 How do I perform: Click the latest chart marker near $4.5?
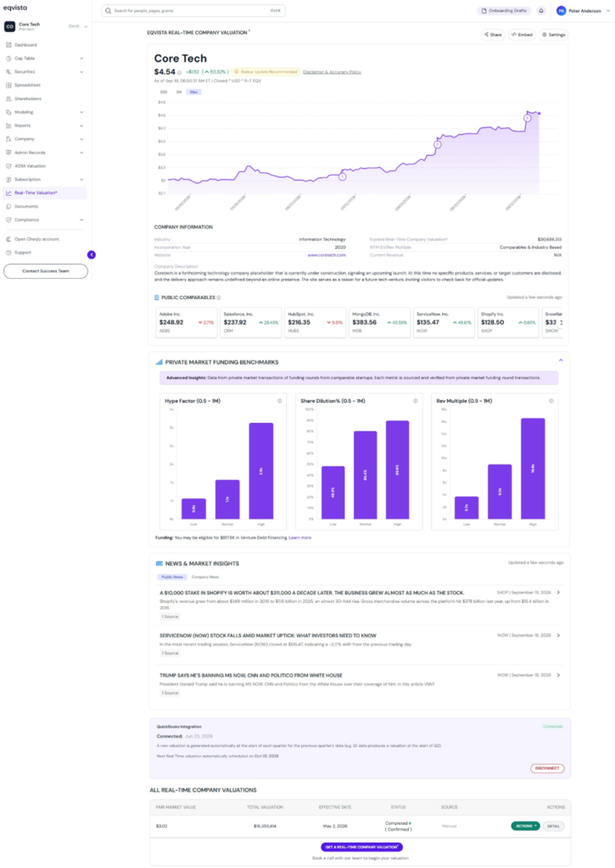click(x=527, y=118)
